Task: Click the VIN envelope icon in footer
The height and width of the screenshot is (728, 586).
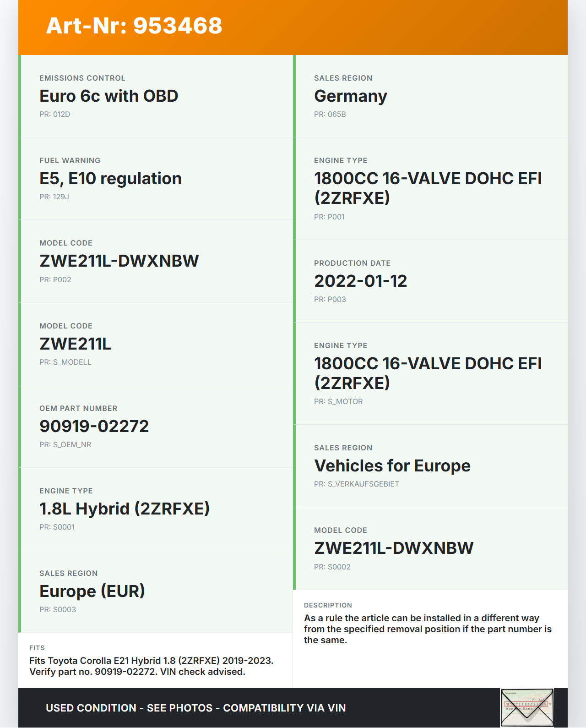Action: (x=527, y=707)
